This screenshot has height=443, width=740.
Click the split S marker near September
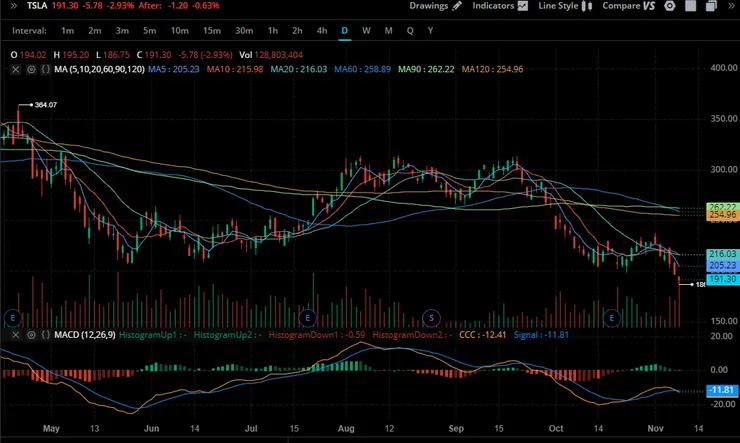pos(431,318)
